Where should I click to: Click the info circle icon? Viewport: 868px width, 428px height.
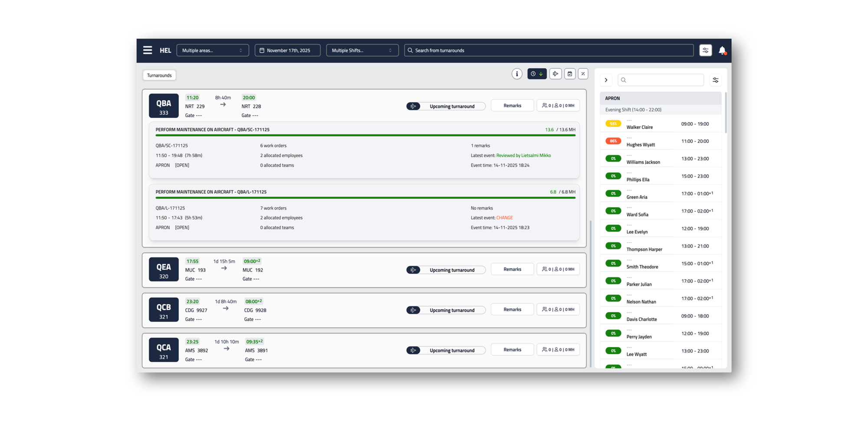(x=516, y=74)
